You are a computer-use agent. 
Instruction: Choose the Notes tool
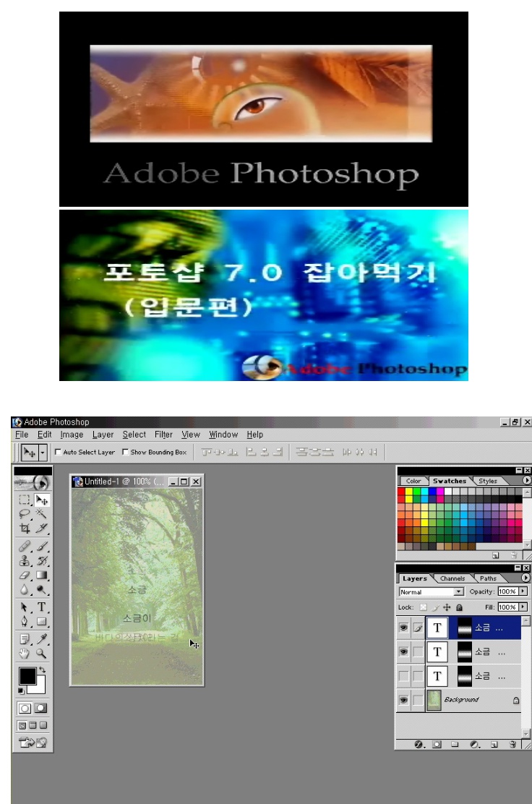[x=25, y=639]
